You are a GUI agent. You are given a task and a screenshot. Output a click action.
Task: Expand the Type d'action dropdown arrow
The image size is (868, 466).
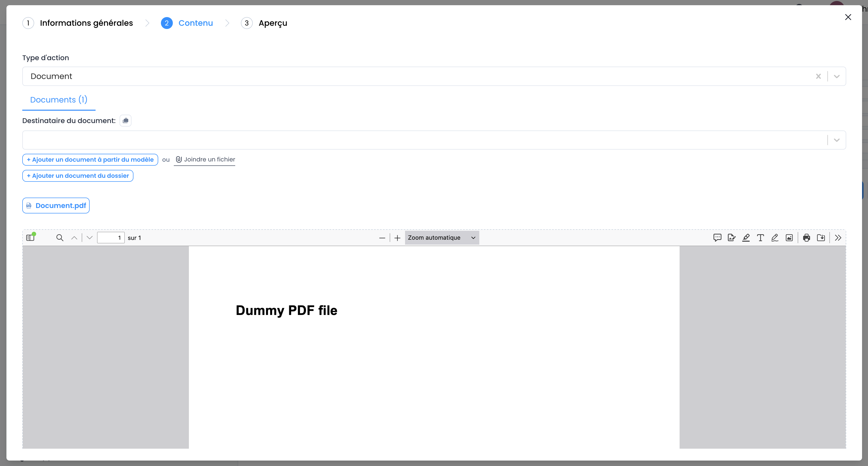tap(836, 77)
